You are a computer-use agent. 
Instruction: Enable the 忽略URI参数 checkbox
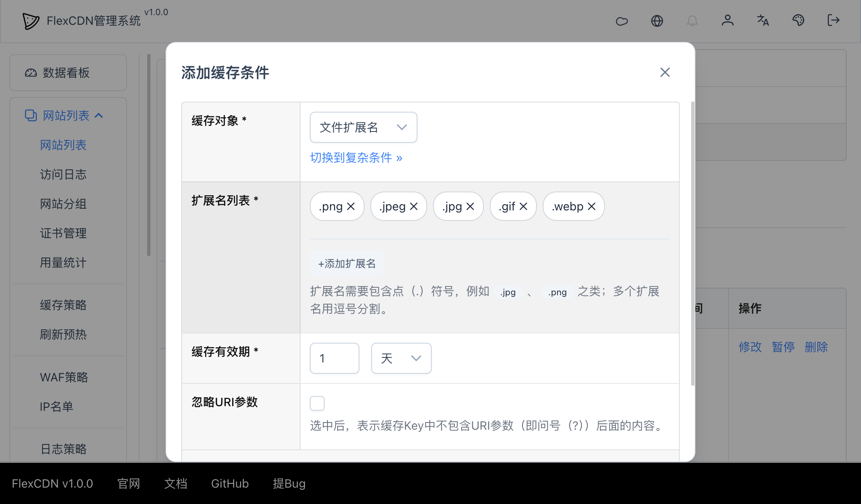click(x=317, y=403)
